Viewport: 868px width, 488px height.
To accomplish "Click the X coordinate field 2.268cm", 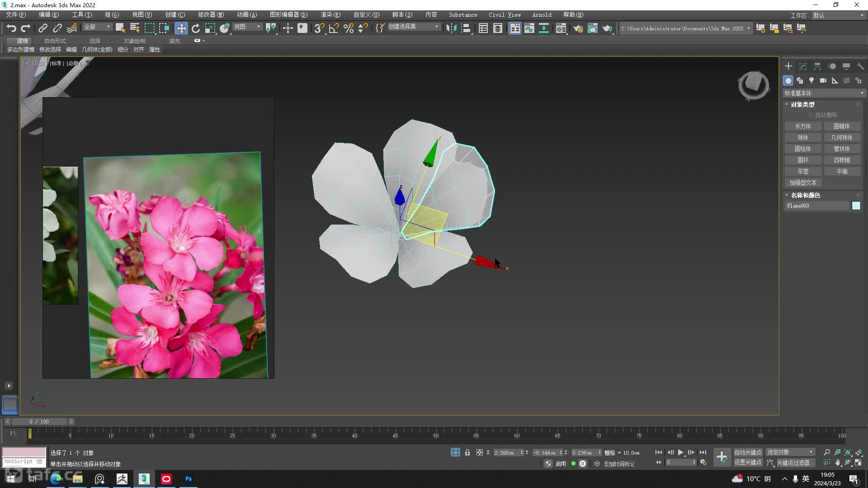I will [x=505, y=453].
